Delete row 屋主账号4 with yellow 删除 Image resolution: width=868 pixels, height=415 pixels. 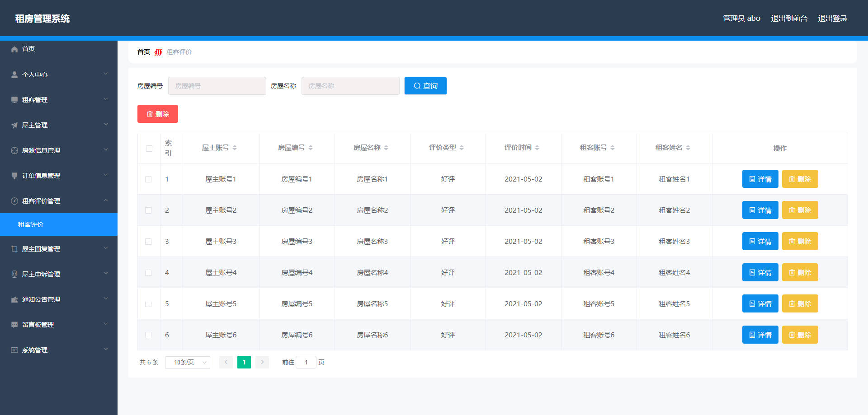[x=800, y=272]
